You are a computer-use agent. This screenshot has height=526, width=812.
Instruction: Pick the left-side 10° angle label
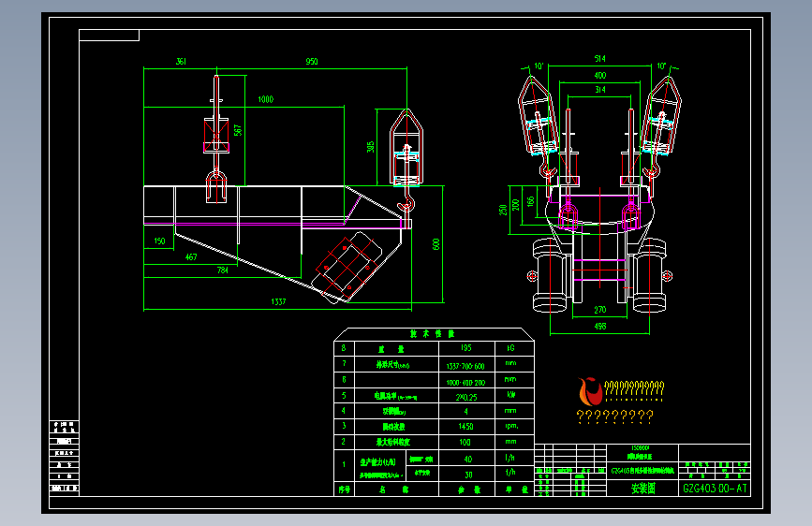click(x=539, y=66)
